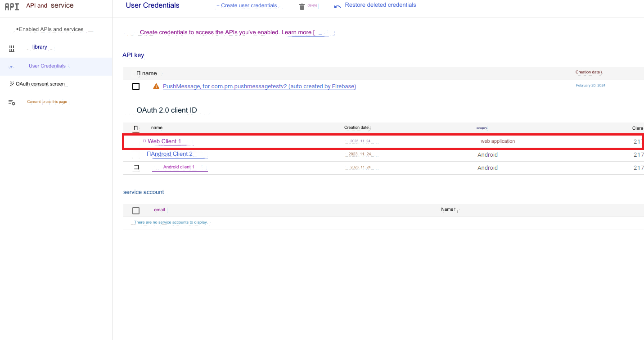Check the PushMessage API key checkbox

[x=136, y=86]
